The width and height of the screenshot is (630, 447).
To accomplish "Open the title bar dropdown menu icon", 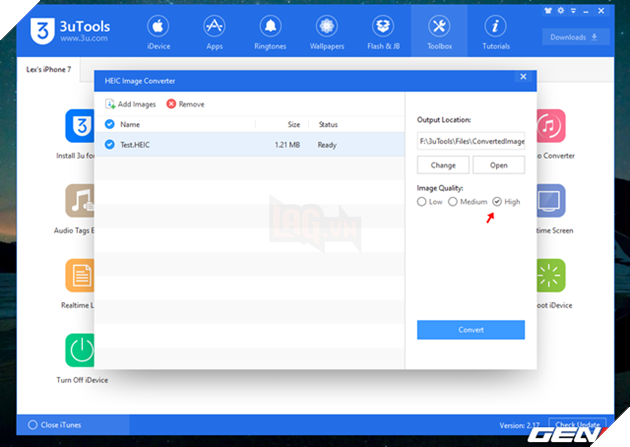I will point(573,10).
